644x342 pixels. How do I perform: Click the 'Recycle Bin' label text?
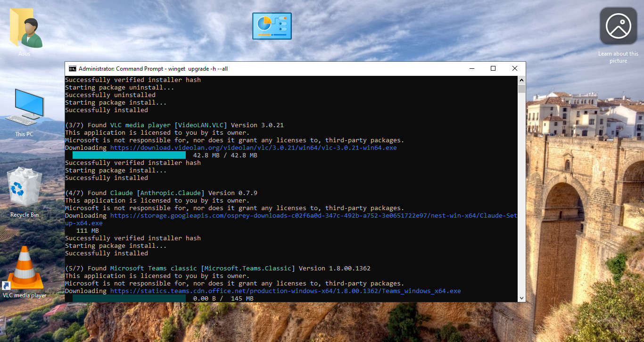point(25,215)
